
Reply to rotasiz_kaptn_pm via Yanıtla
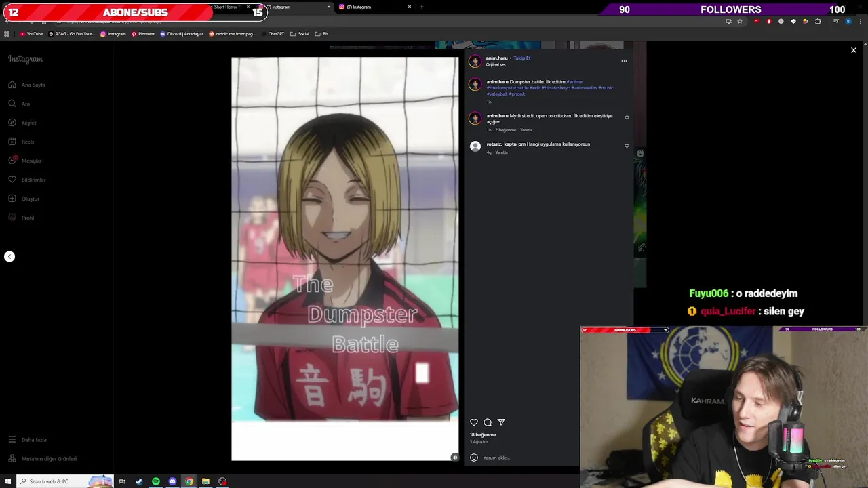coord(501,152)
